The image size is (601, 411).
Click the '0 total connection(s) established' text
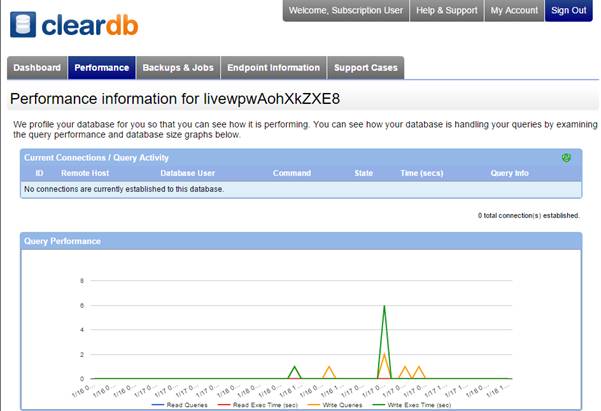click(x=529, y=215)
